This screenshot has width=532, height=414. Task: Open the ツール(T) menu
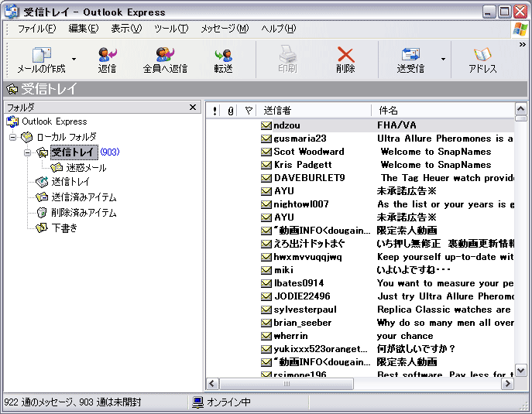(171, 29)
